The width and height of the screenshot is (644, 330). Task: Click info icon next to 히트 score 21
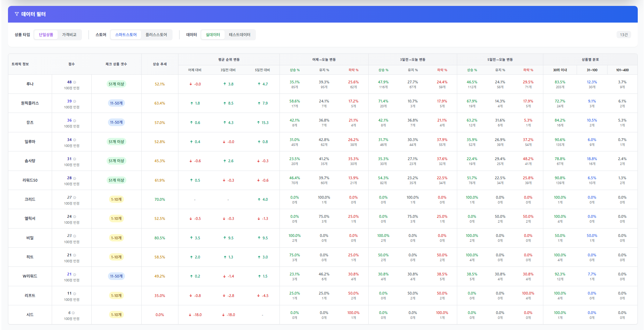[75, 255]
